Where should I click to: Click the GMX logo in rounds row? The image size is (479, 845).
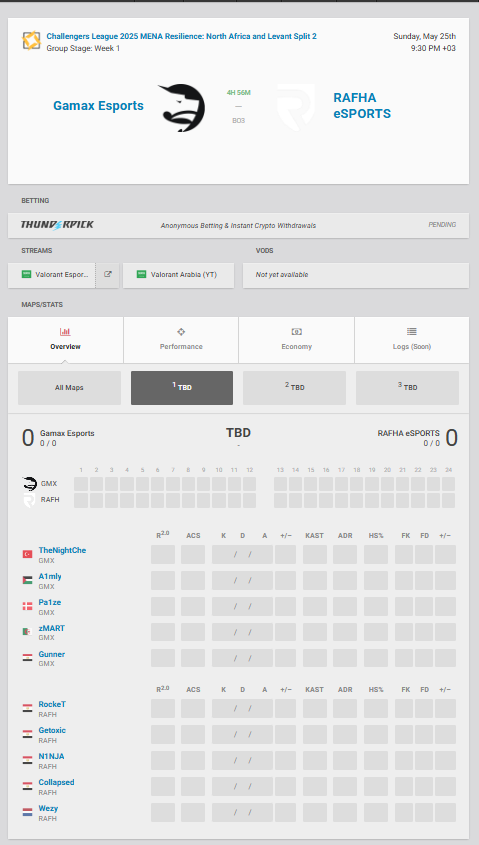(x=29, y=483)
